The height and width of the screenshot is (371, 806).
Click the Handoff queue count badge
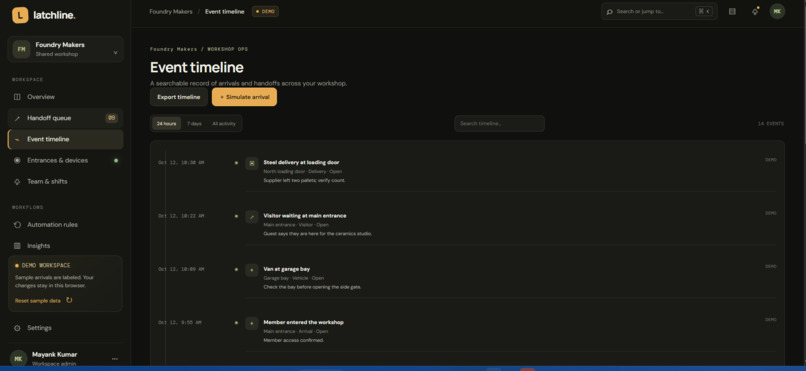point(112,118)
